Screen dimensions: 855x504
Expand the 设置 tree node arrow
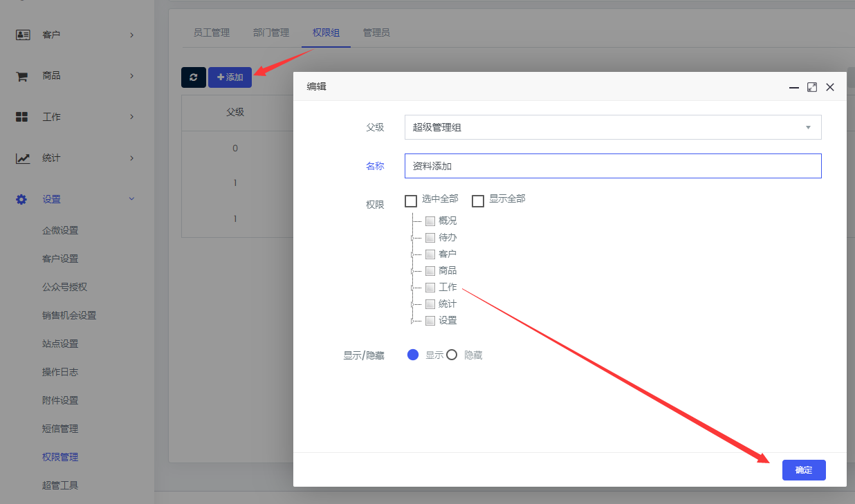pos(412,321)
